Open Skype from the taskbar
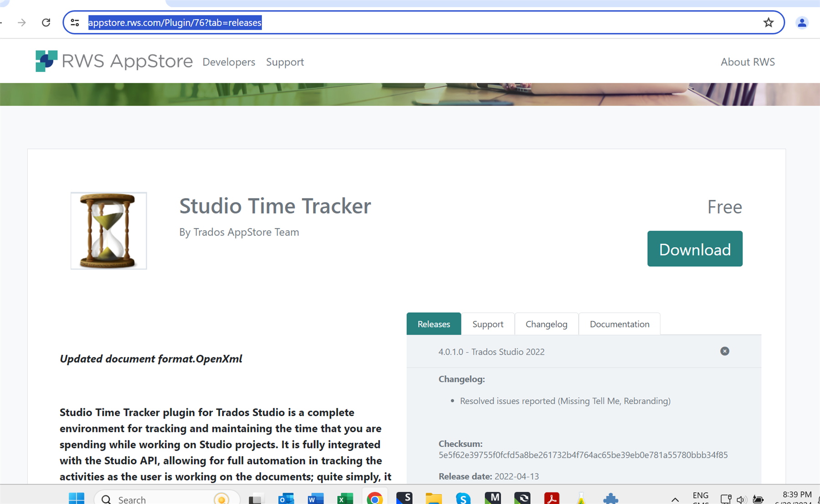The width and height of the screenshot is (820, 504). [x=463, y=499]
